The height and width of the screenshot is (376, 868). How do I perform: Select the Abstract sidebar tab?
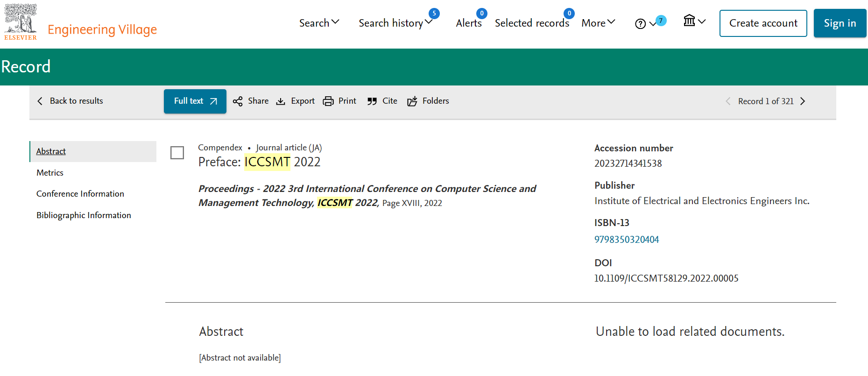[93, 151]
